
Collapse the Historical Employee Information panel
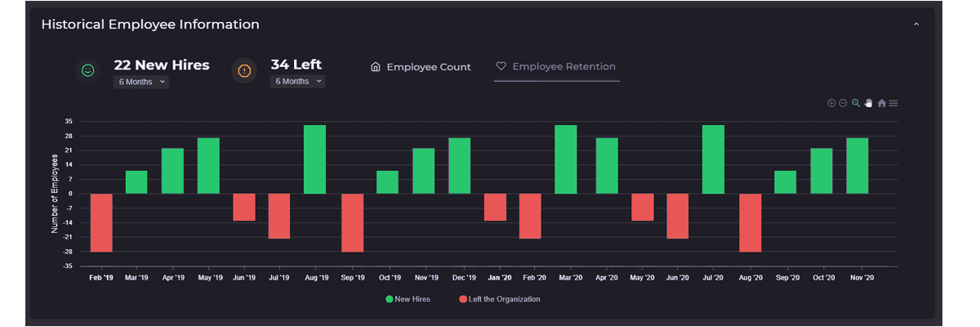coord(916,25)
